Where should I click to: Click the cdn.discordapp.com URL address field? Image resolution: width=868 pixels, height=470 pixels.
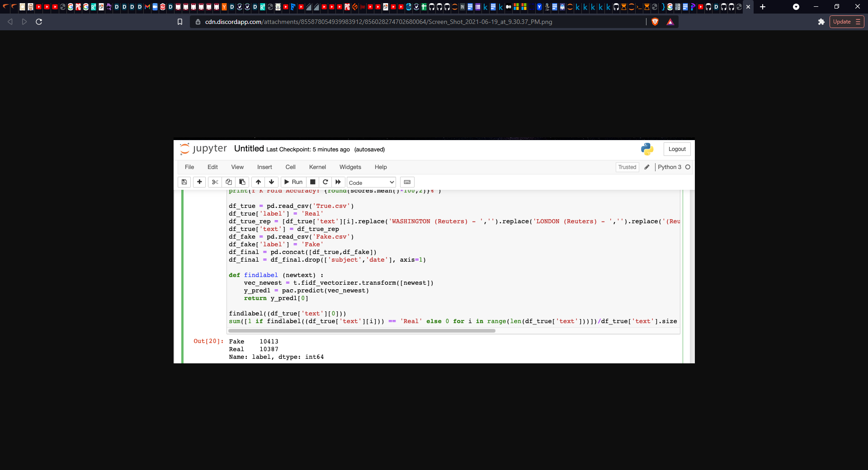(x=378, y=22)
